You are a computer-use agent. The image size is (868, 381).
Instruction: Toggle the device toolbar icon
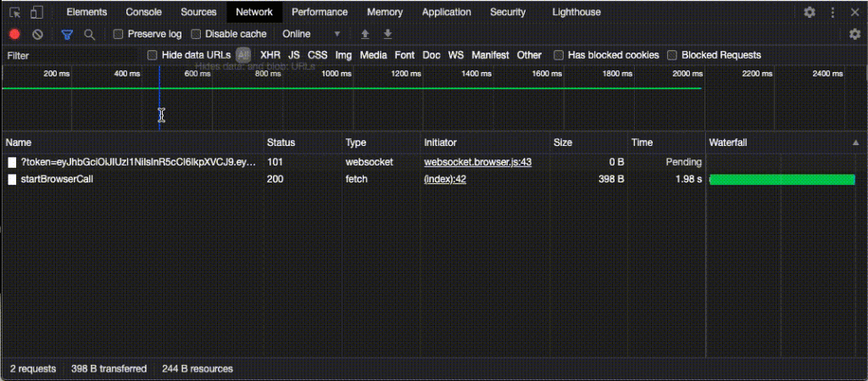(36, 12)
